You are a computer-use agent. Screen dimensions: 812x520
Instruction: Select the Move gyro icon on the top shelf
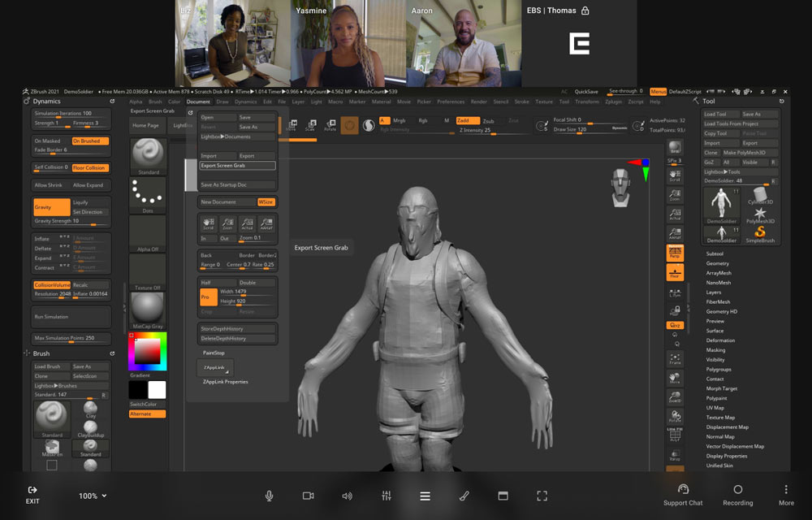[294, 123]
